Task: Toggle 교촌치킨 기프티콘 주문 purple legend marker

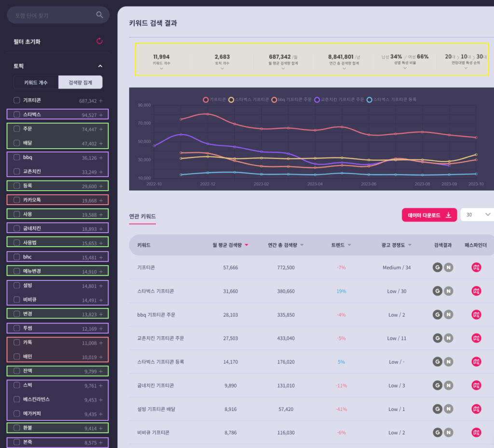Action: pyautogui.click(x=317, y=99)
